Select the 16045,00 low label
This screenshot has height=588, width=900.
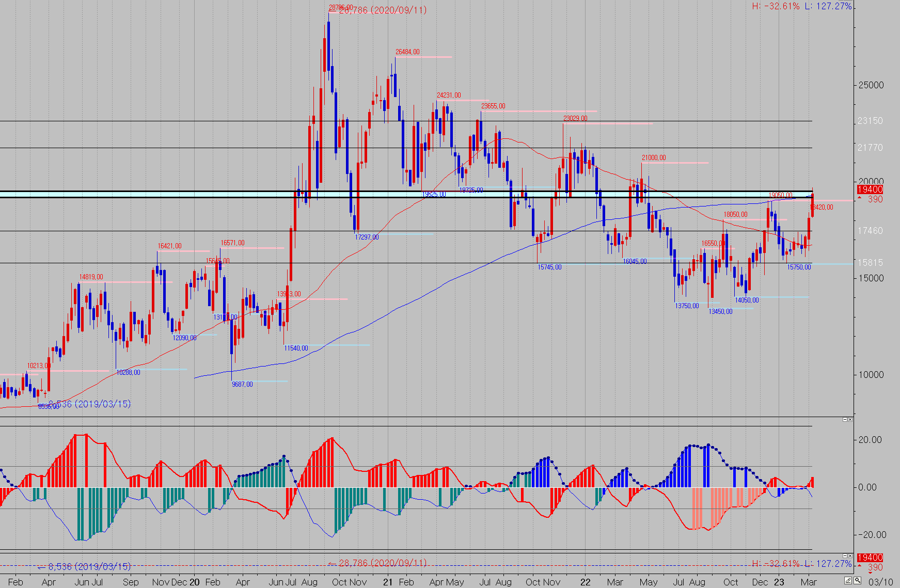tap(635, 262)
